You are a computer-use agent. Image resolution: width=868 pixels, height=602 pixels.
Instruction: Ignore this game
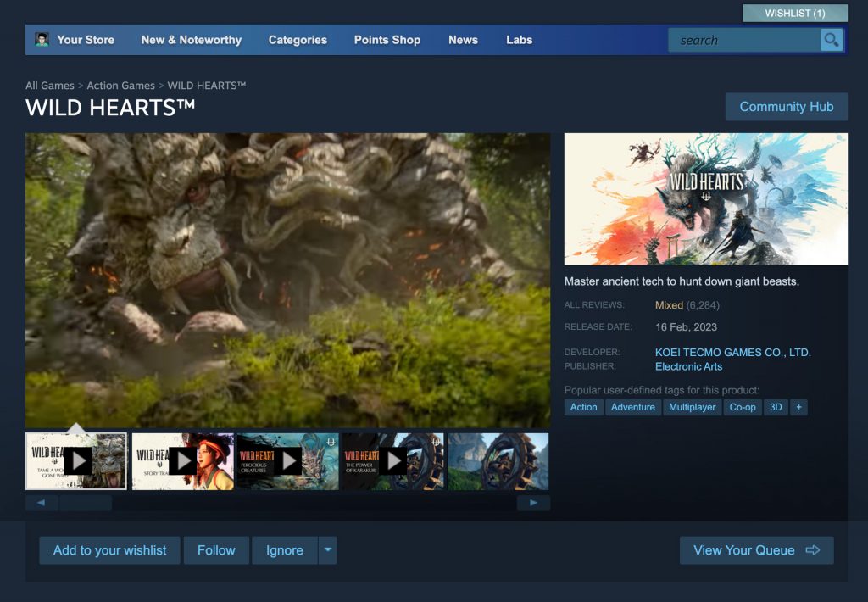click(x=285, y=550)
